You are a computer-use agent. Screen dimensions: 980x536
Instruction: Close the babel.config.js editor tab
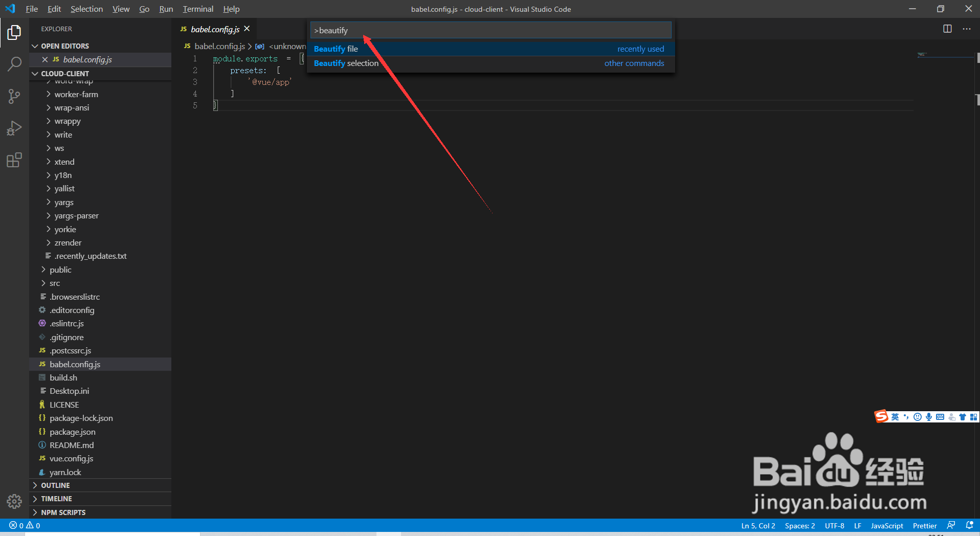pyautogui.click(x=247, y=29)
